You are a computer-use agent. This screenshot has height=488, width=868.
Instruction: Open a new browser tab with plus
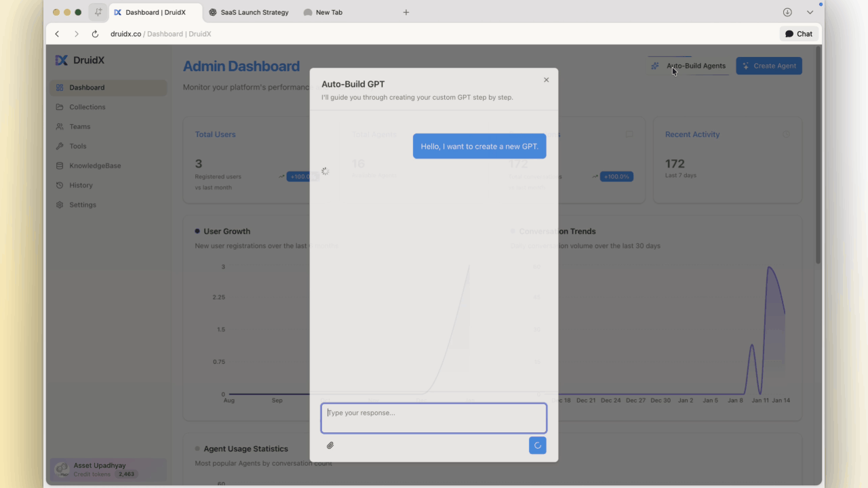coord(406,12)
